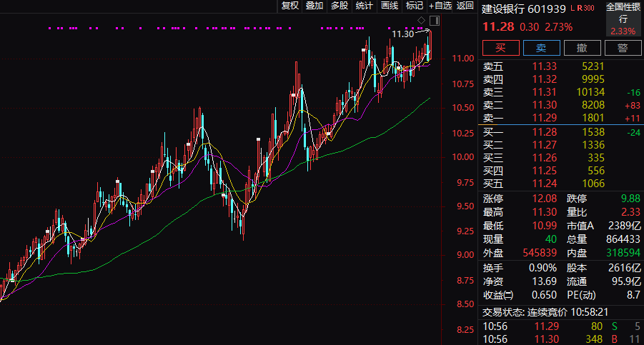Click the 卖三 volume 10134
The height and width of the screenshot is (345, 644).
[x=590, y=92]
